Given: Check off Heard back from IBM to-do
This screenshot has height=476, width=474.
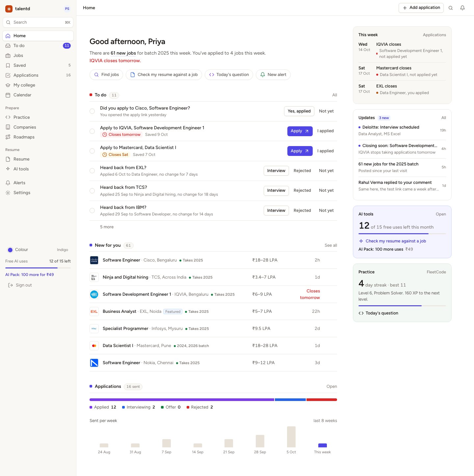Looking at the screenshot, I should [x=92, y=211].
